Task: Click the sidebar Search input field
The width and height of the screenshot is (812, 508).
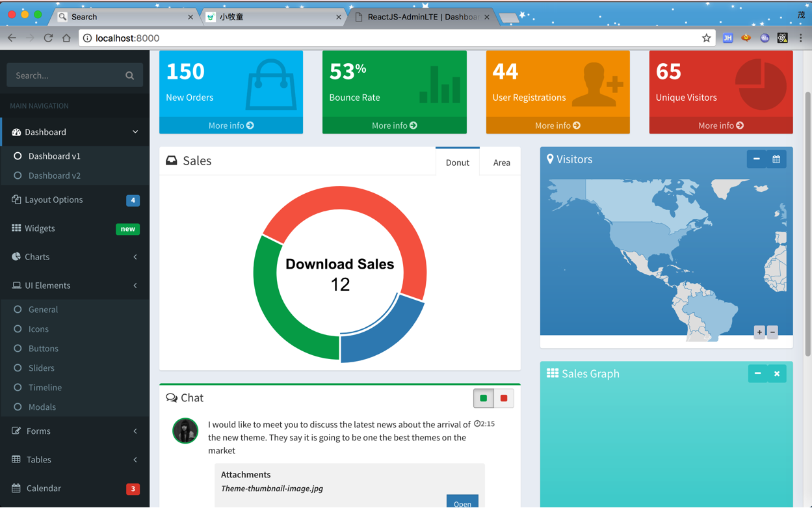Action: click(x=65, y=75)
